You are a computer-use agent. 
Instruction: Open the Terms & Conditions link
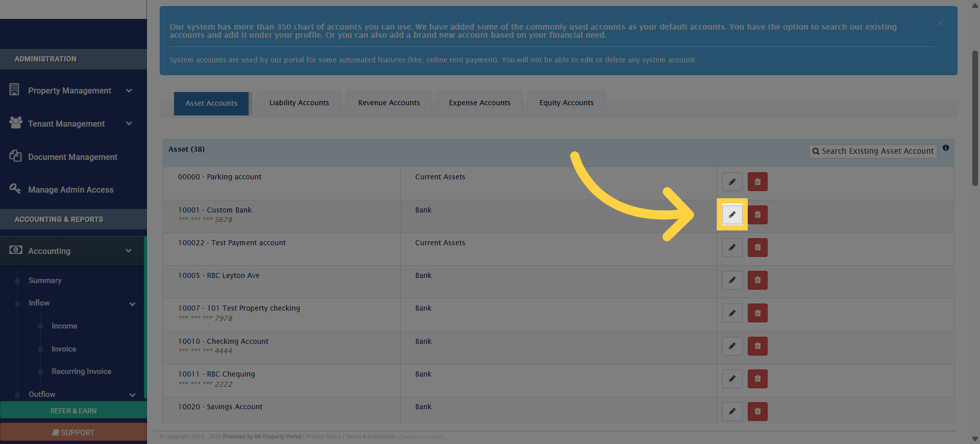tap(370, 437)
